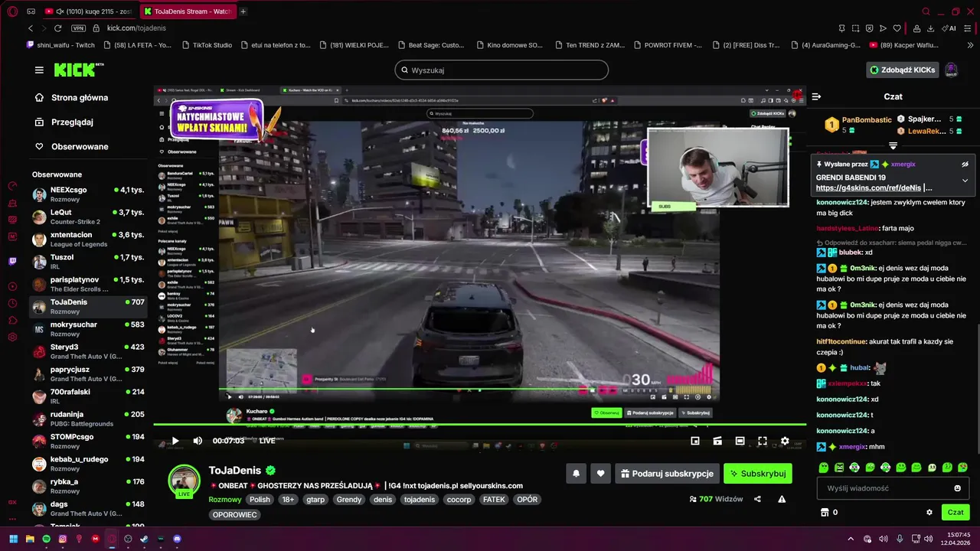The image size is (980, 551).
Task: Open Obserwowane in sidebar
Action: (73, 147)
